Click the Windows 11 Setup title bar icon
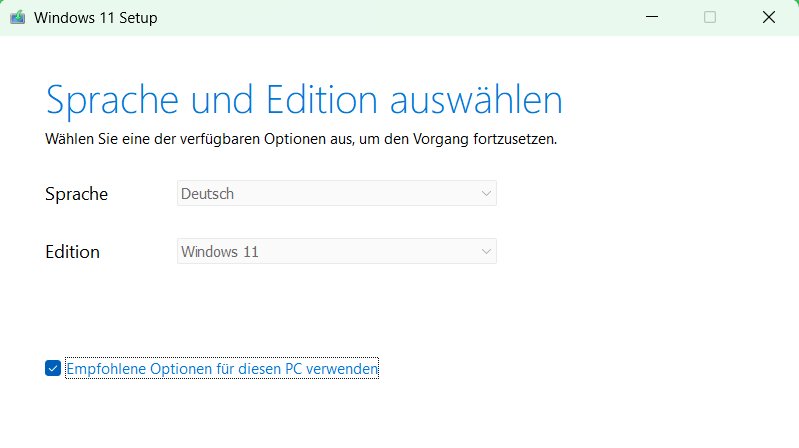The image size is (799, 448). pos(17,17)
